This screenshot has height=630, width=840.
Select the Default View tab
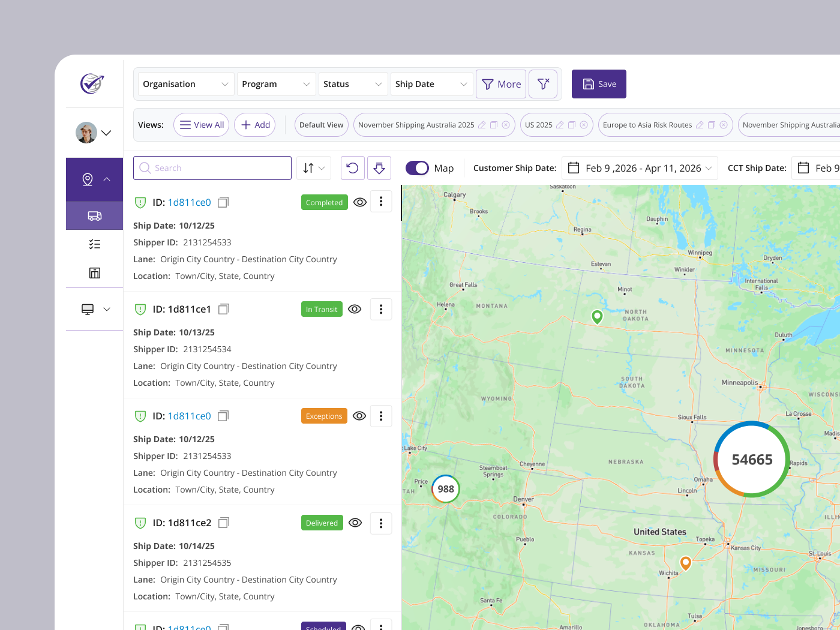(x=322, y=125)
